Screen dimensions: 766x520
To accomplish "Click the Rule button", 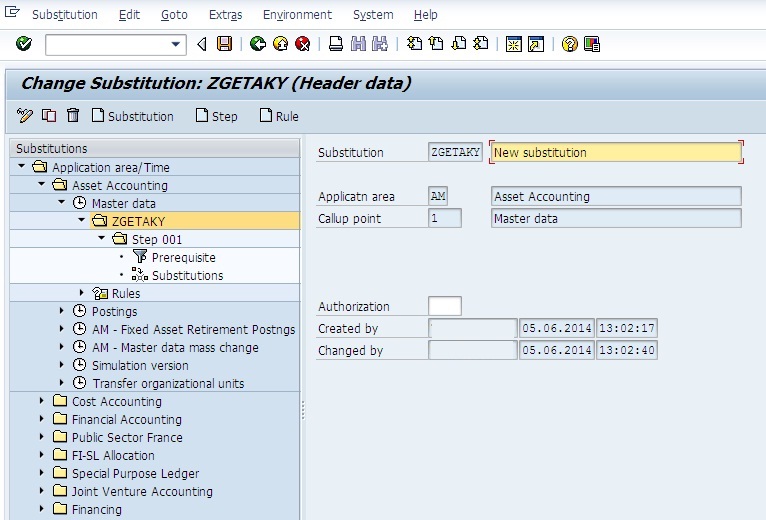I will (x=279, y=116).
